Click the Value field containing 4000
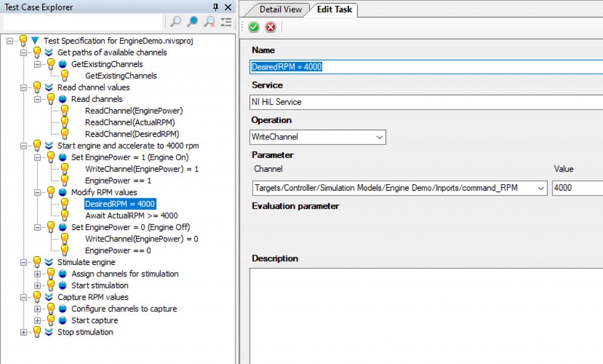 [x=576, y=188]
